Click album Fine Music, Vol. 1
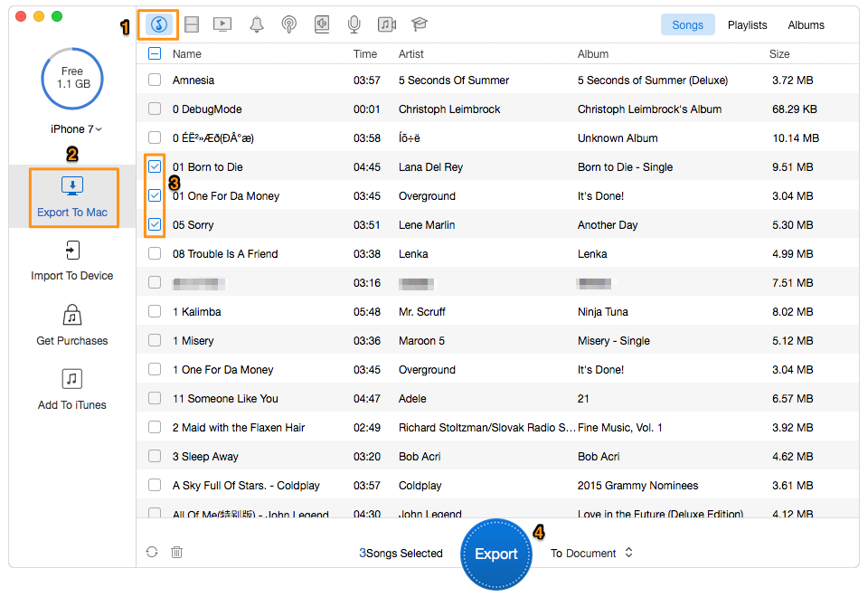The width and height of the screenshot is (868, 597). [620, 428]
